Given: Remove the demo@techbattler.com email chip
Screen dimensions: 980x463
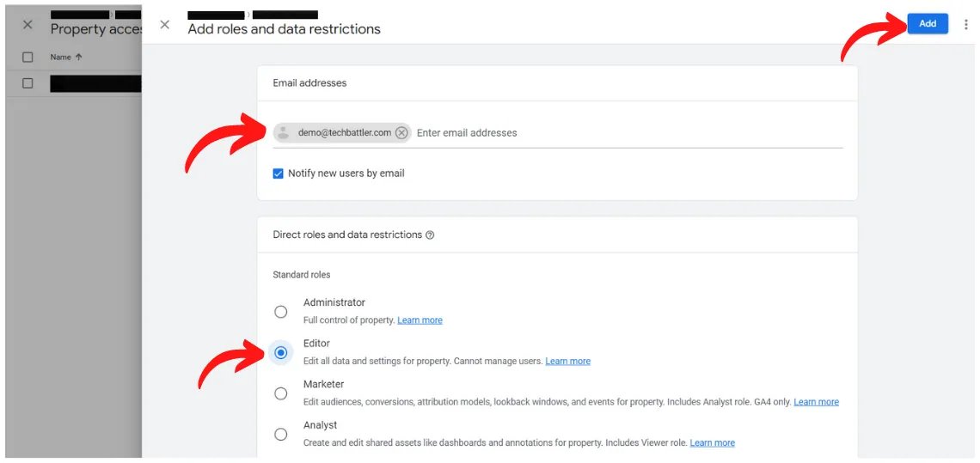Looking at the screenshot, I should pos(401,132).
